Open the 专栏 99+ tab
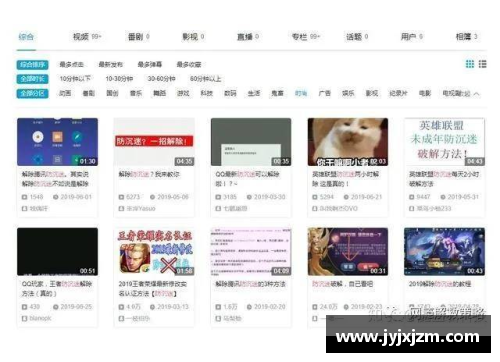 pos(306,37)
